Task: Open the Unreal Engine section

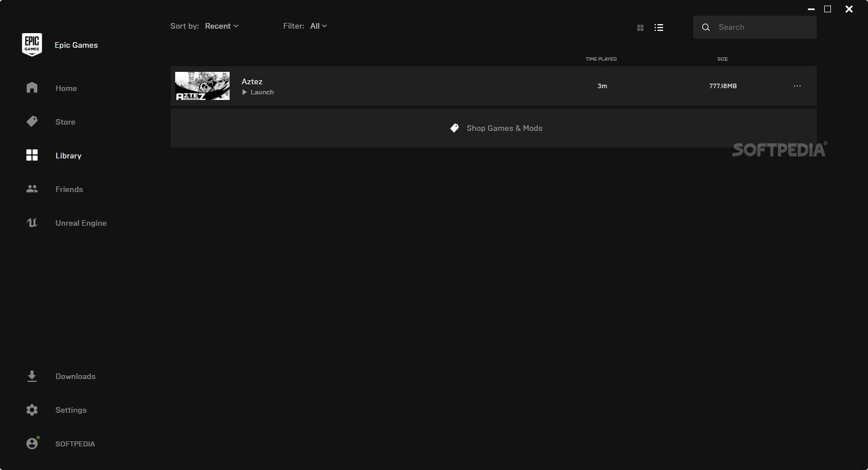Action: pos(81,223)
